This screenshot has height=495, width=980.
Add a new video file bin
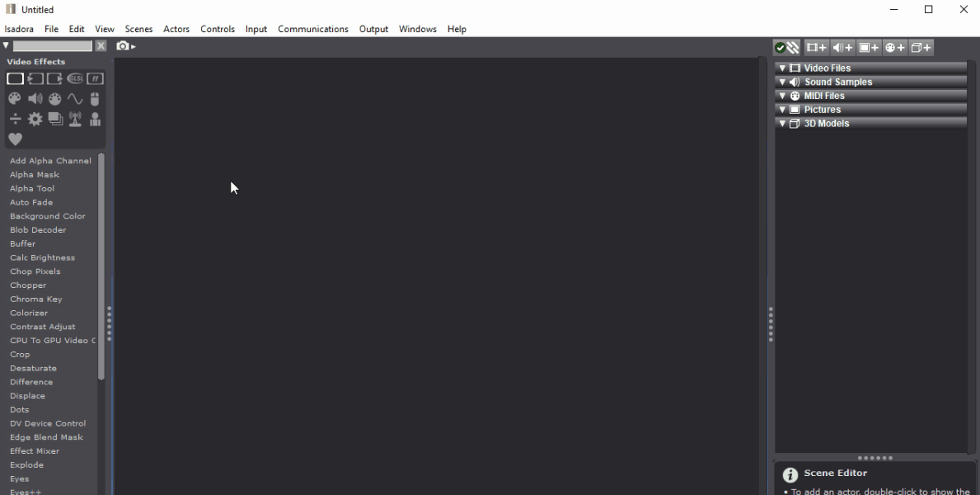(x=816, y=48)
